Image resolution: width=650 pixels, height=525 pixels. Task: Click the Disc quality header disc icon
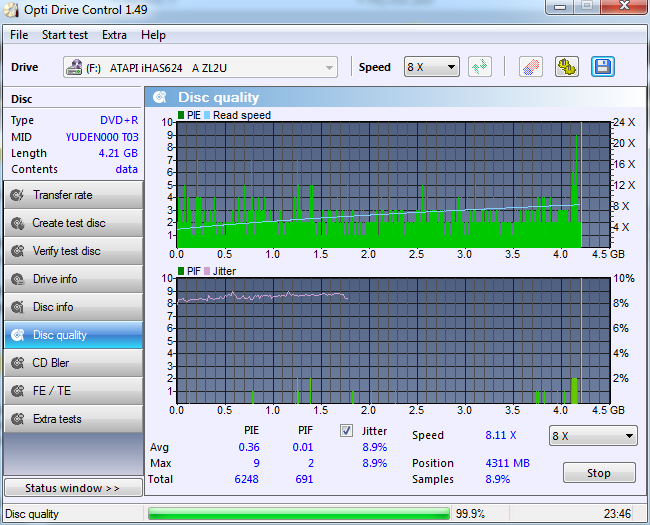[160, 97]
